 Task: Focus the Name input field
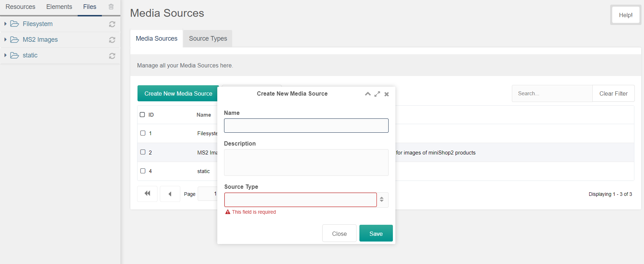306,126
